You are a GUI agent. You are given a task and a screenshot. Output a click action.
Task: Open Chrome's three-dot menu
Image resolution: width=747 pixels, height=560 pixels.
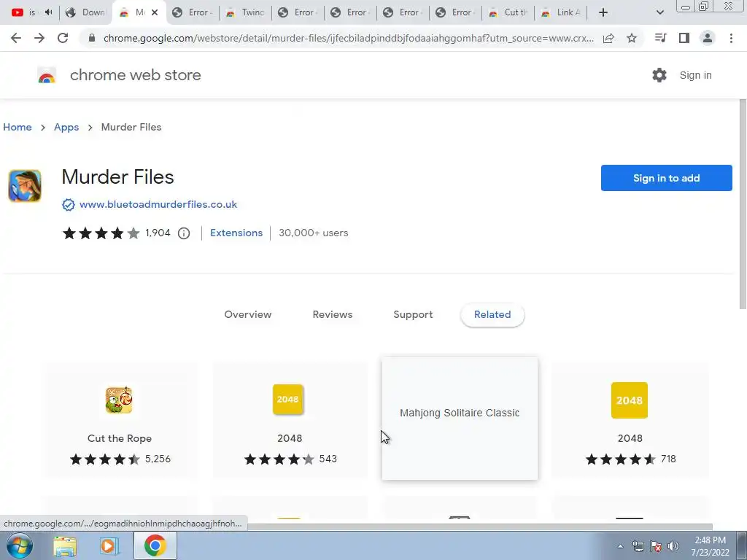coord(731,38)
